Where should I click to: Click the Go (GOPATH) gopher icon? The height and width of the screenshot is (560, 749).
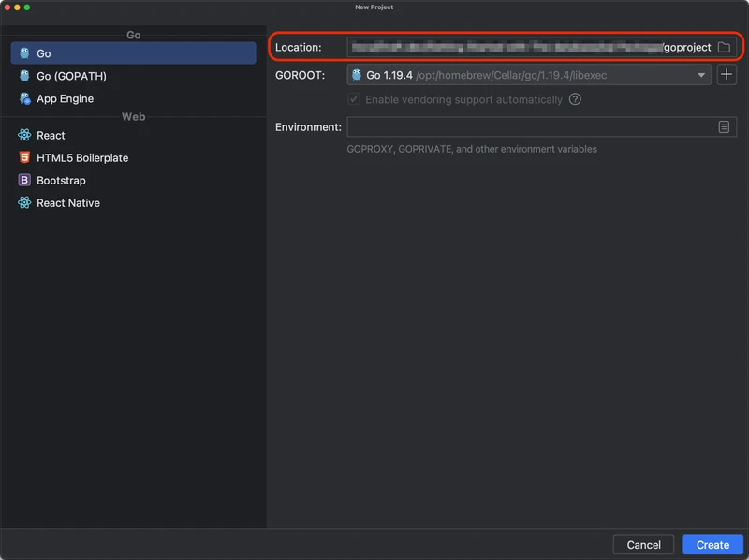tap(24, 76)
